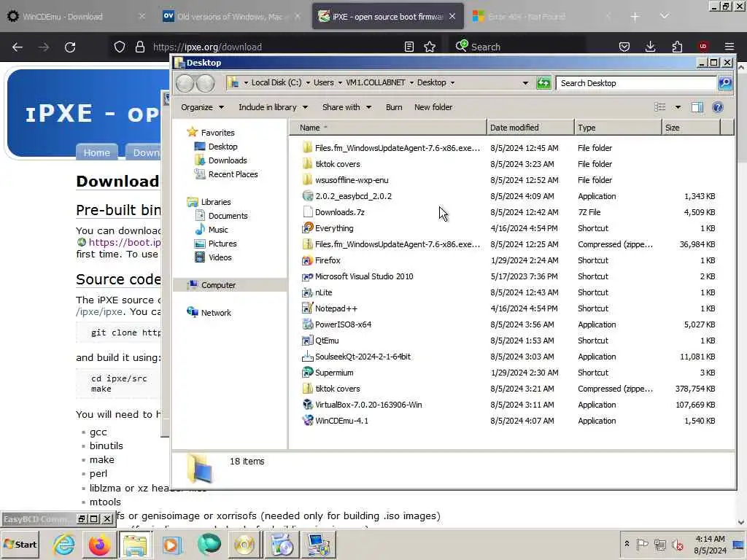Click the volume speaker tray icon
The height and width of the screenshot is (560, 747).
tap(677, 545)
